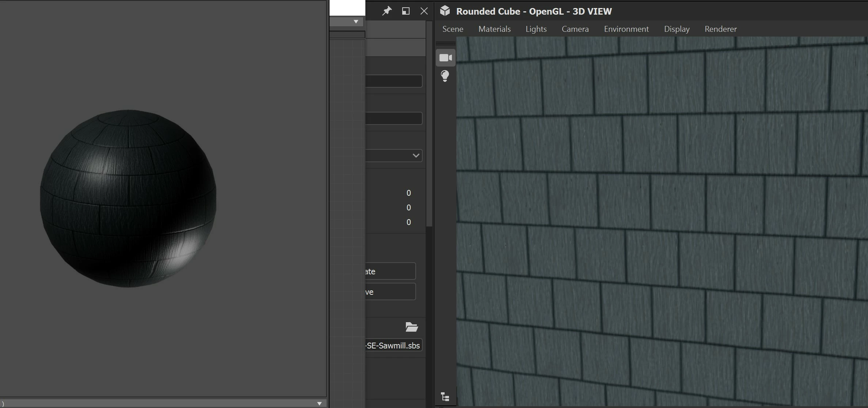Click the button ending in 've'
Image resolution: width=868 pixels, height=408 pixels.
pyautogui.click(x=390, y=292)
